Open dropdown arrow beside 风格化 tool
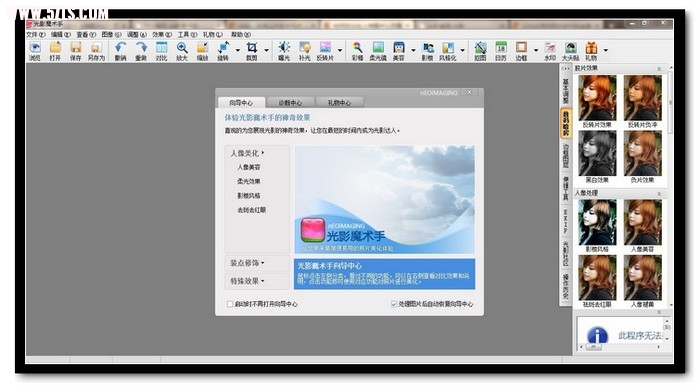 pos(462,50)
